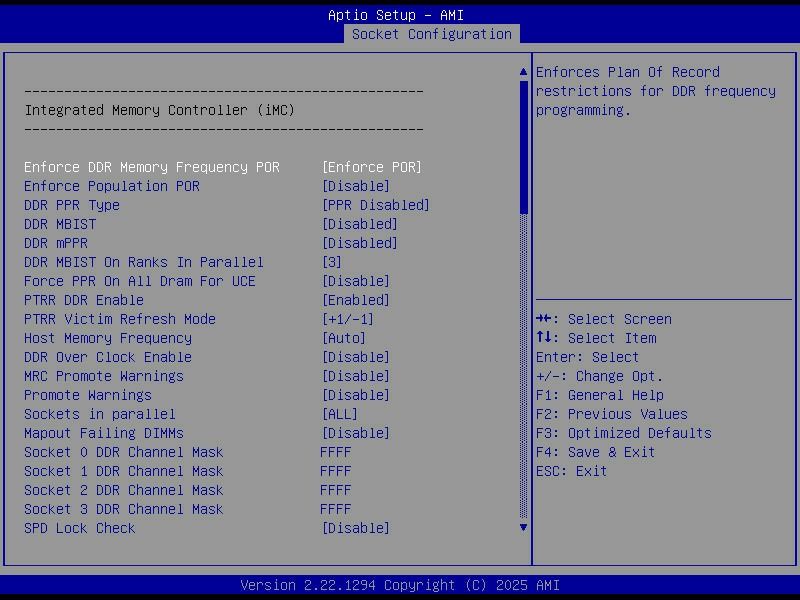The width and height of the screenshot is (800, 600).
Task: Select DDR Over Clock Enable row
Action: pos(108,357)
